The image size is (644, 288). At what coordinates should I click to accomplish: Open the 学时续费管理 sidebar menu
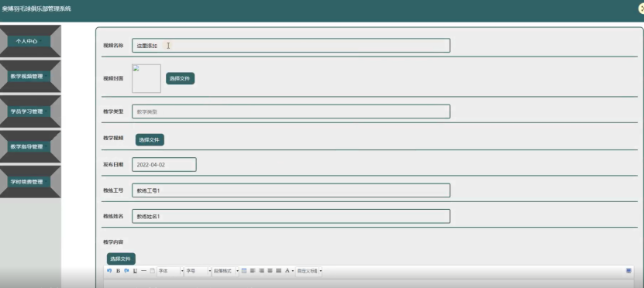tap(29, 182)
